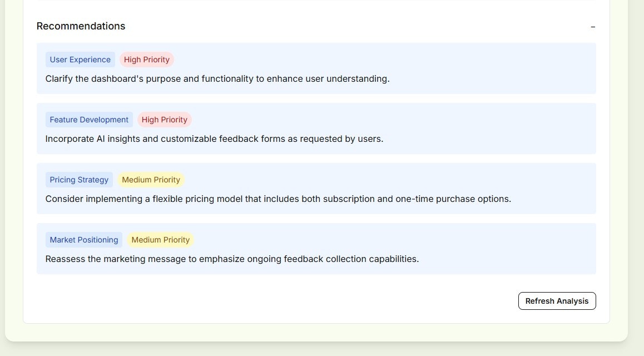Click the User Experience category tag
The height and width of the screenshot is (356, 644).
(x=80, y=60)
